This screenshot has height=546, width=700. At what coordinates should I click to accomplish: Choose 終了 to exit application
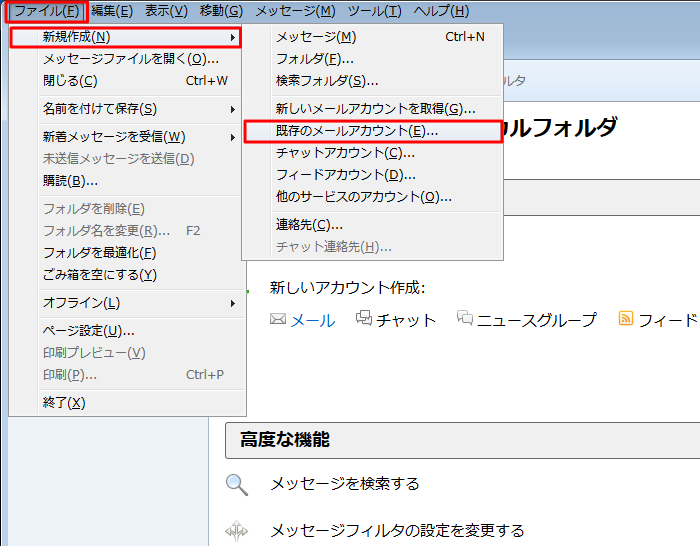coord(64,403)
